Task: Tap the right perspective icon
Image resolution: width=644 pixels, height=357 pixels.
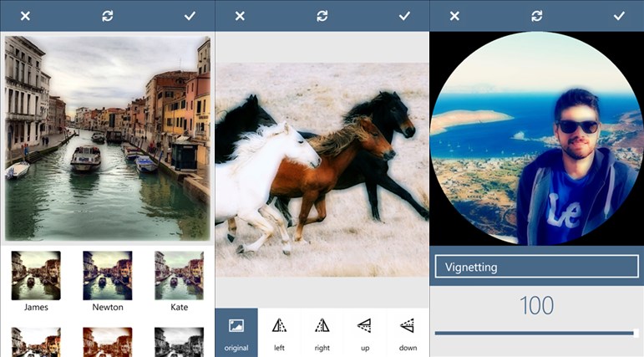Action: coord(322,332)
